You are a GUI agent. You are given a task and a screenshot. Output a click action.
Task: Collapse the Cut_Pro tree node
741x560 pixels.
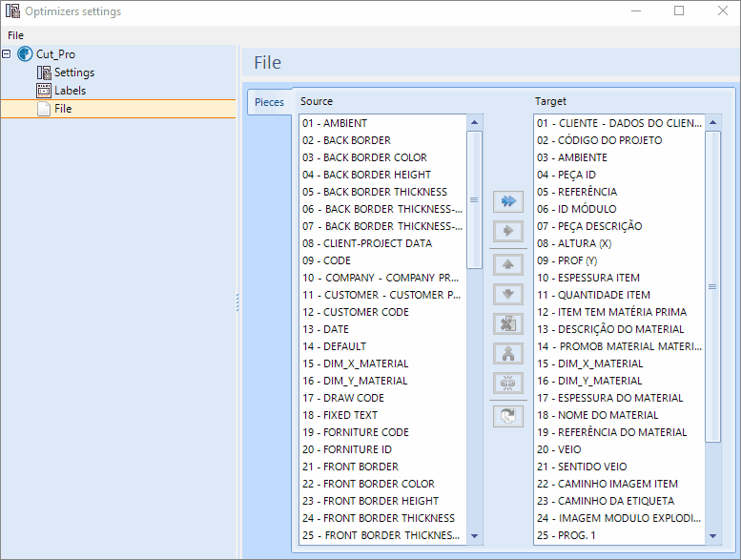pos(7,53)
